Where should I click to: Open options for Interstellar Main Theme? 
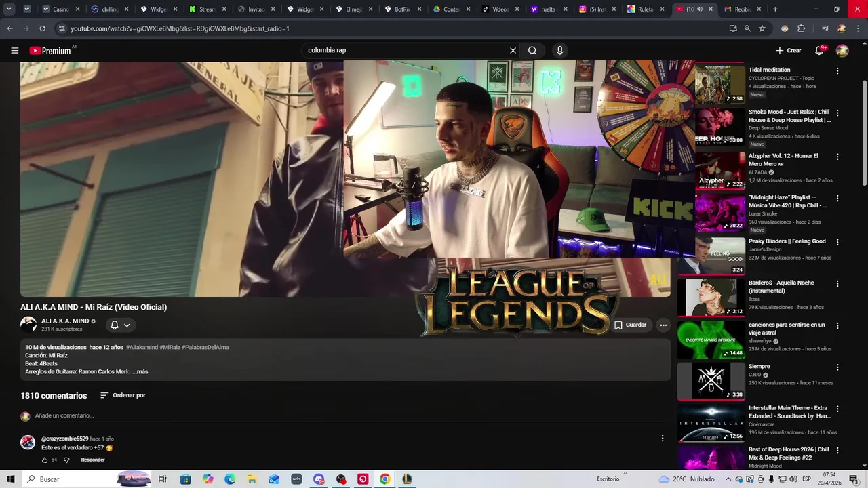click(837, 409)
